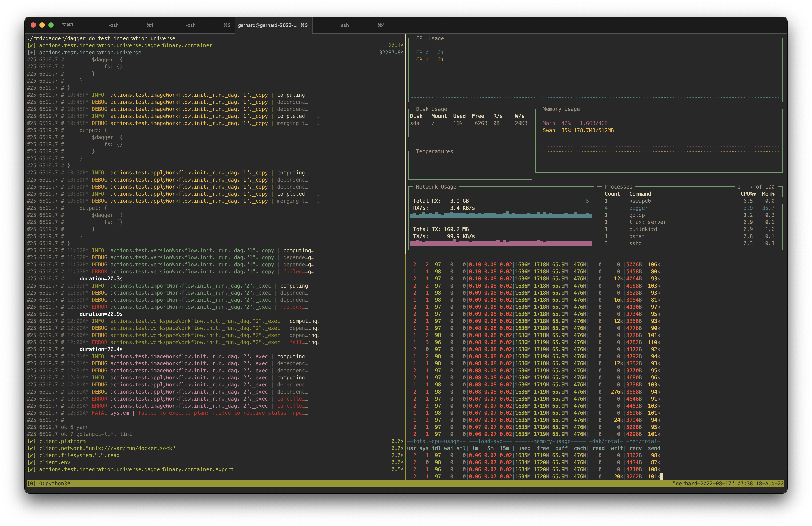The width and height of the screenshot is (812, 526).
Task: Select the CPU0 usage entry
Action: click(430, 53)
